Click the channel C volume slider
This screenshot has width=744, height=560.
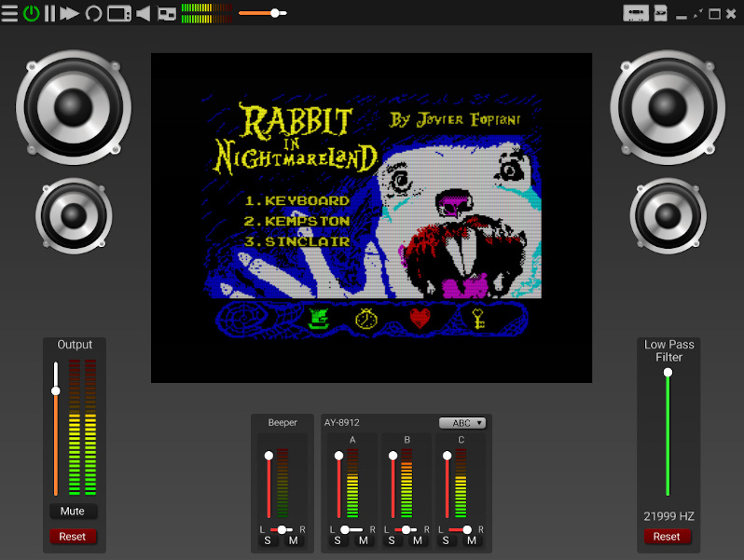pyautogui.click(x=447, y=485)
